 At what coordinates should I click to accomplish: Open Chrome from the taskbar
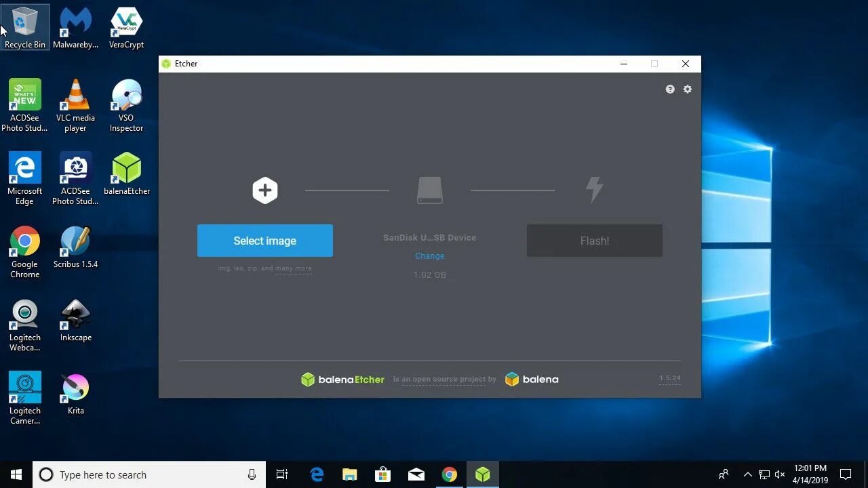click(x=450, y=474)
